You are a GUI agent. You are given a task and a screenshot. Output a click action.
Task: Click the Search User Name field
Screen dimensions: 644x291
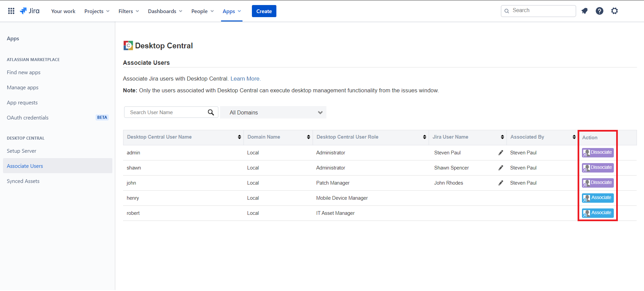click(x=166, y=112)
